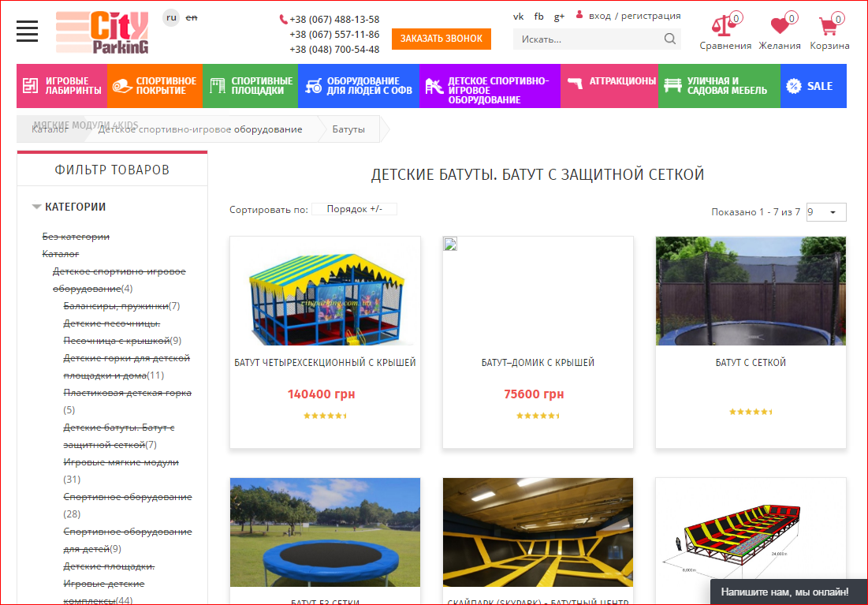Image resolution: width=868 pixels, height=605 pixels.
Task: Open the g+ social link
Action: (x=559, y=17)
